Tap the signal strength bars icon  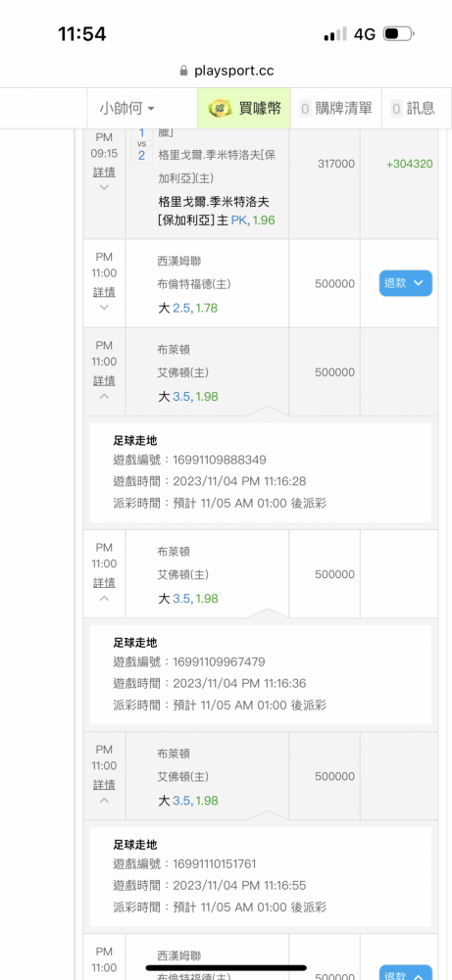tap(335, 33)
